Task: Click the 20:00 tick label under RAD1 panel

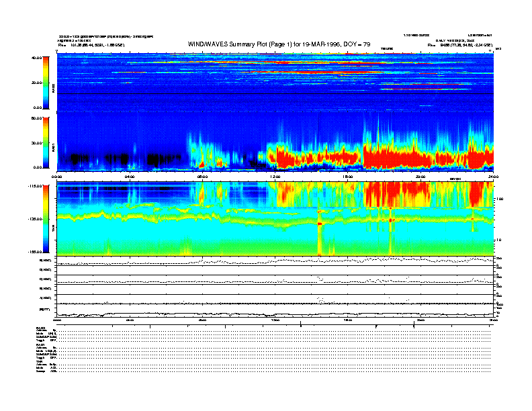Action: tap(420, 177)
